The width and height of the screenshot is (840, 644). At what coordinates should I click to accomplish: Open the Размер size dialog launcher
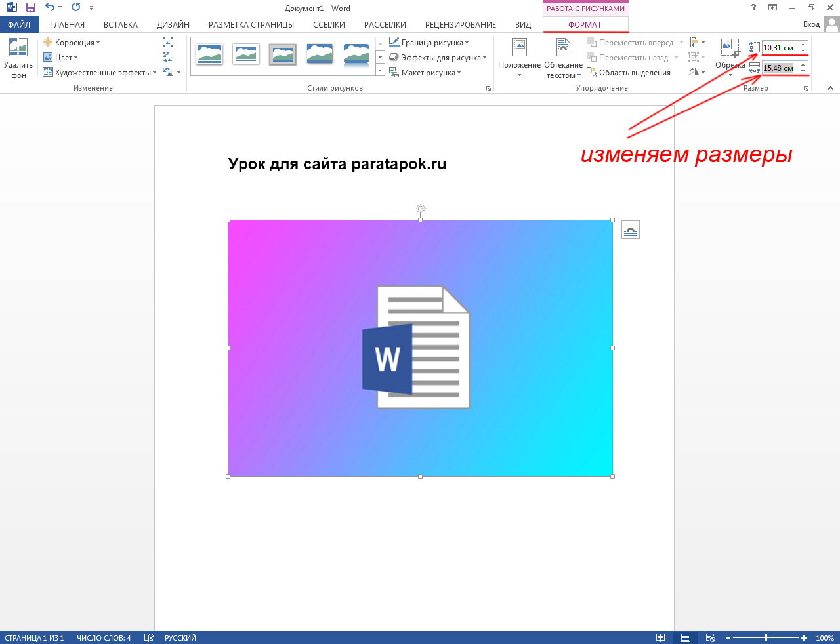pos(806,89)
